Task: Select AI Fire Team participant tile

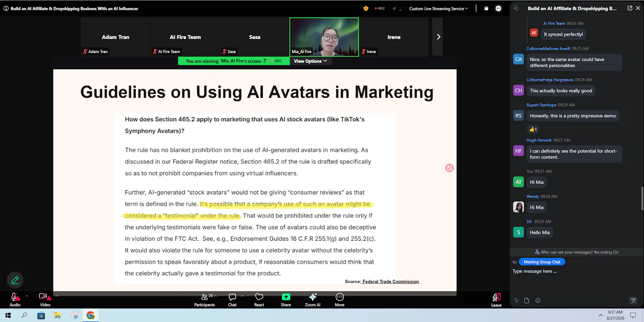Action: [185, 37]
